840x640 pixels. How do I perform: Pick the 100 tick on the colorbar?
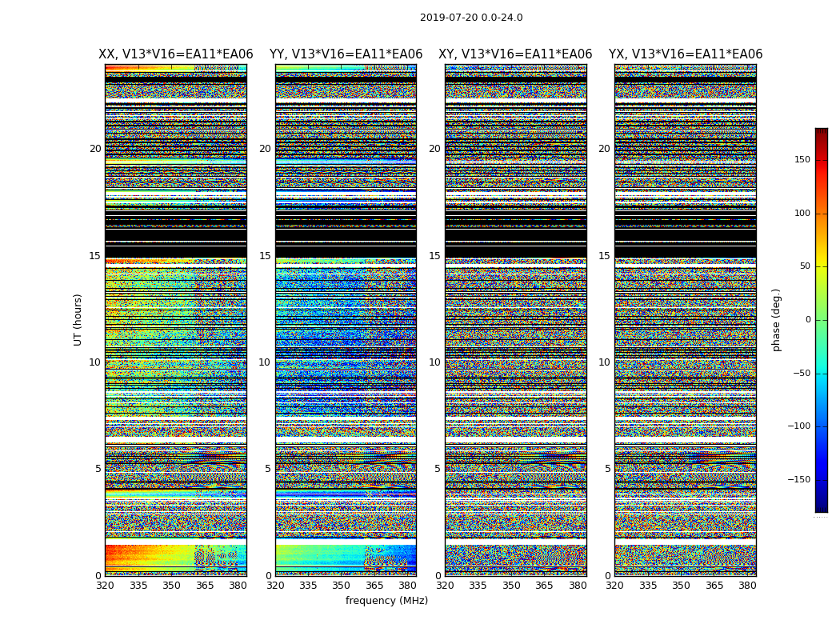pos(802,213)
